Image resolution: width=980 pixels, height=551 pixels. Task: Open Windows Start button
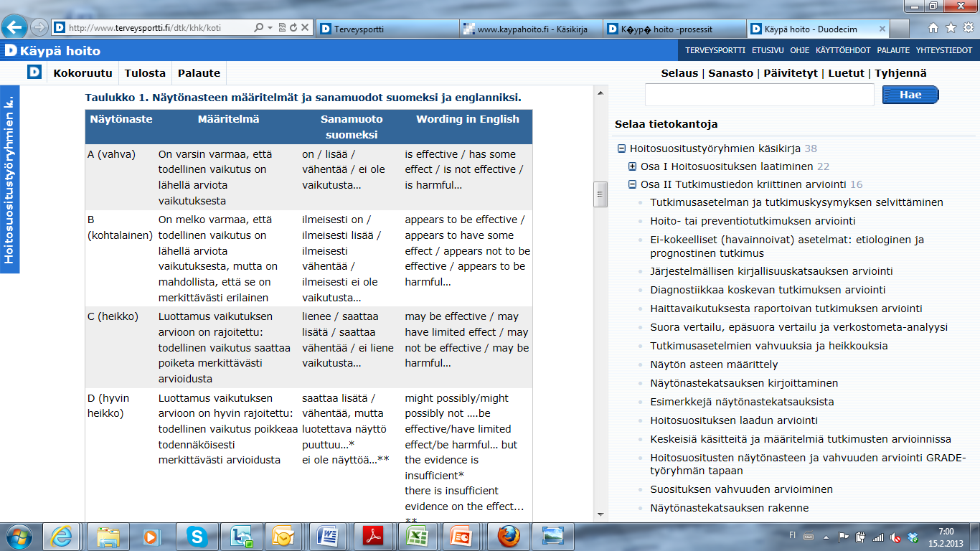coord(18,536)
